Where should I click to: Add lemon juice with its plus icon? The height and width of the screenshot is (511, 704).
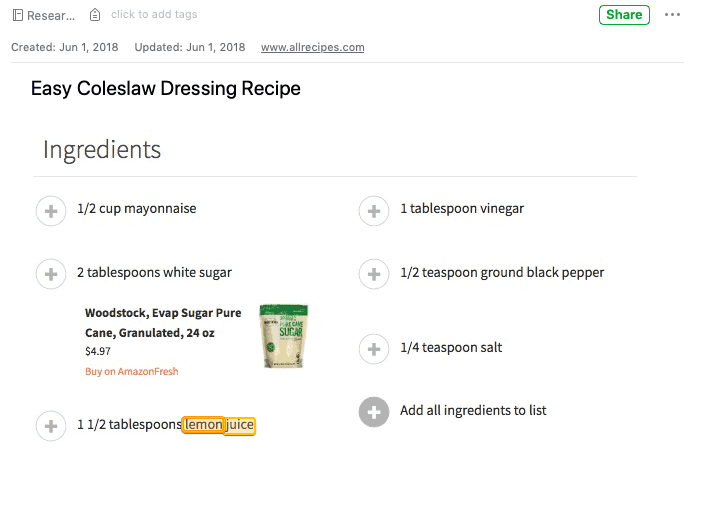pos(50,426)
